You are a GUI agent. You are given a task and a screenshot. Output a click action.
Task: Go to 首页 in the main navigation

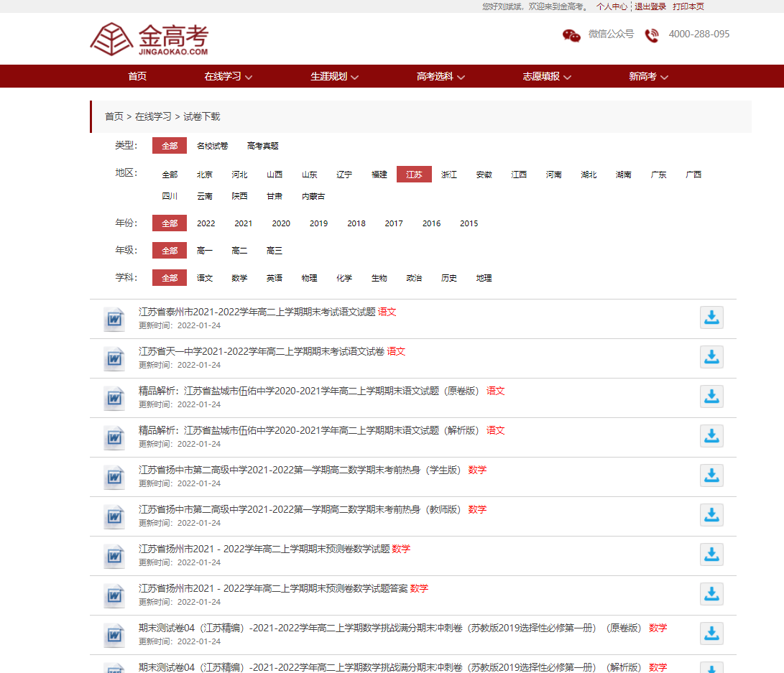(137, 76)
